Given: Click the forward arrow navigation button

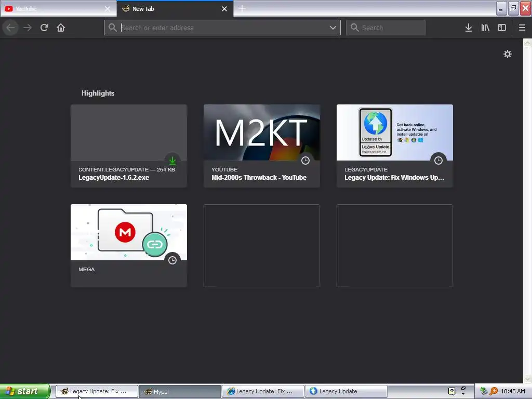Looking at the screenshot, I should [x=28, y=28].
